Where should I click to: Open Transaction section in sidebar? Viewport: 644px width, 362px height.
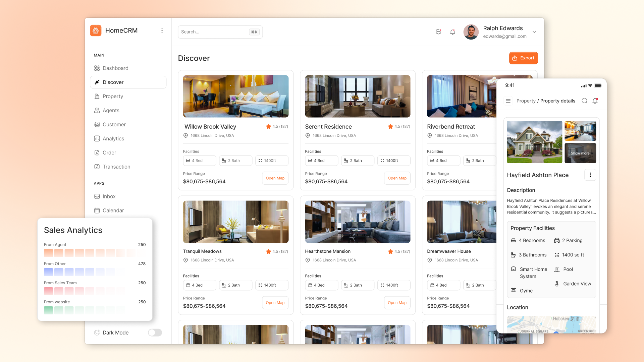[x=128, y=167]
